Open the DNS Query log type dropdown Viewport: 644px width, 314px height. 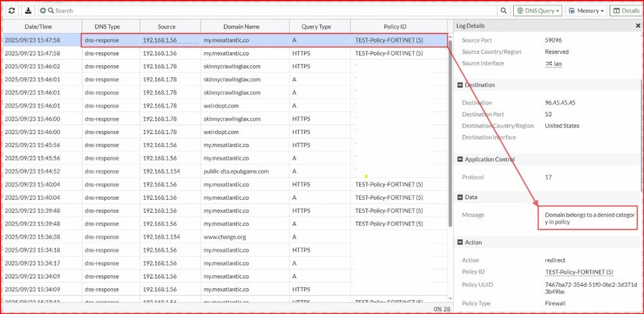pos(538,11)
